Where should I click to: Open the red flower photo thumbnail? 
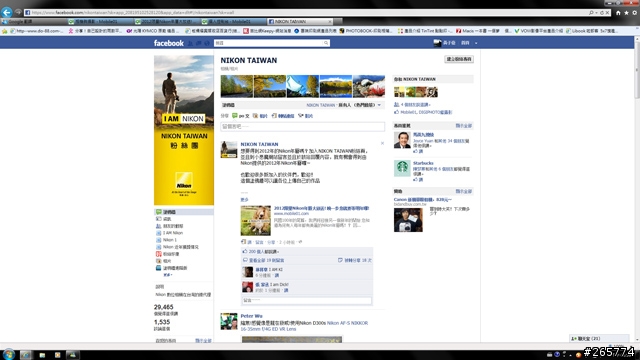click(x=369, y=86)
